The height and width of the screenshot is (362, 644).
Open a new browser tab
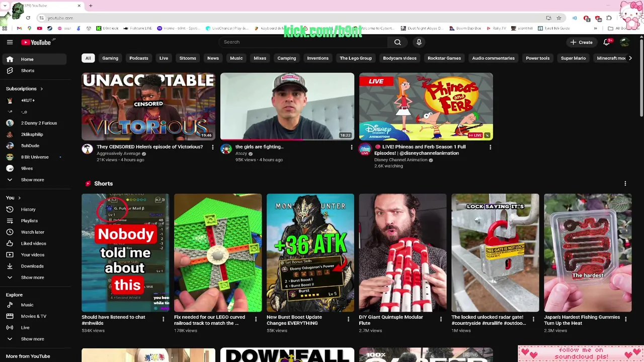tap(91, 6)
